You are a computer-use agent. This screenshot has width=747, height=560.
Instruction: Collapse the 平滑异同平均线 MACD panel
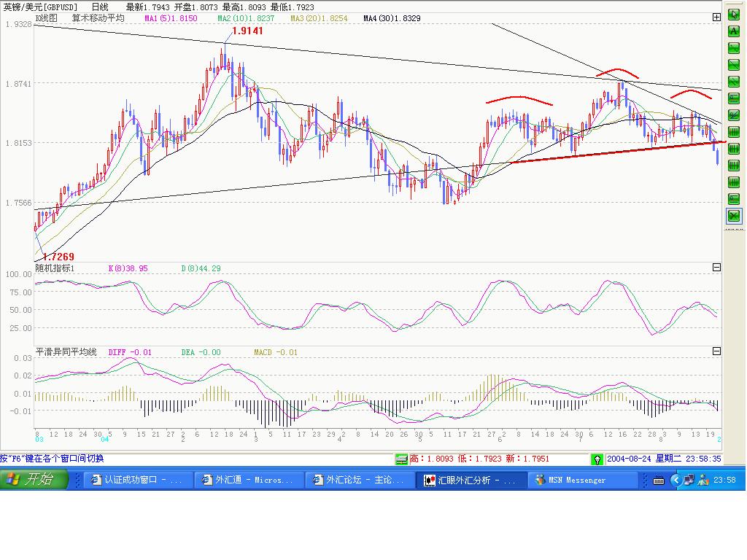pos(716,351)
